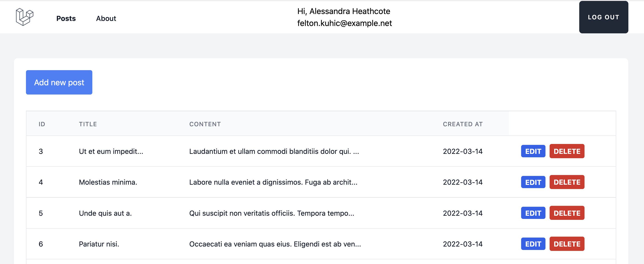Click the Laravel logo icon

pyautogui.click(x=25, y=17)
